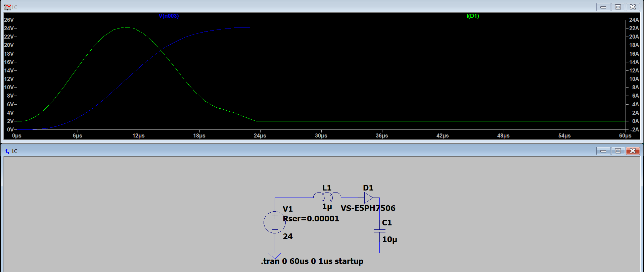Click the 24 voltage value of V1
Viewport: 644px width, 272px height.
coord(288,236)
